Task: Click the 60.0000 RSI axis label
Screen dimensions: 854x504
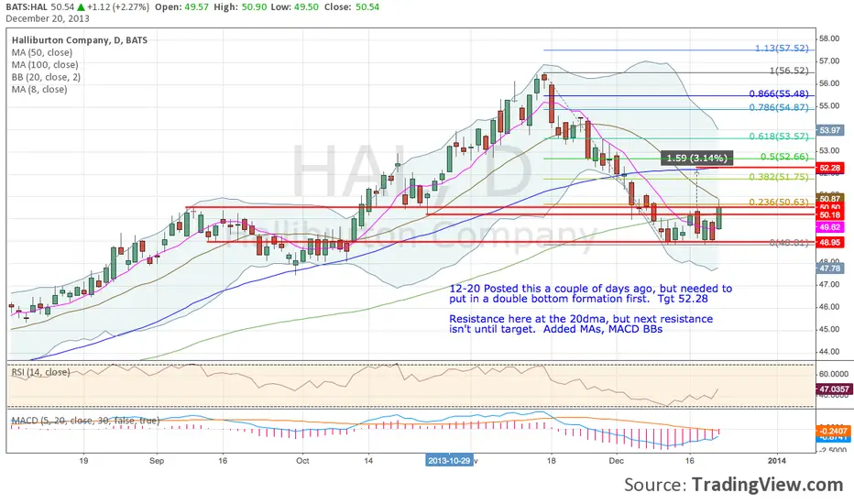Action: [833, 374]
